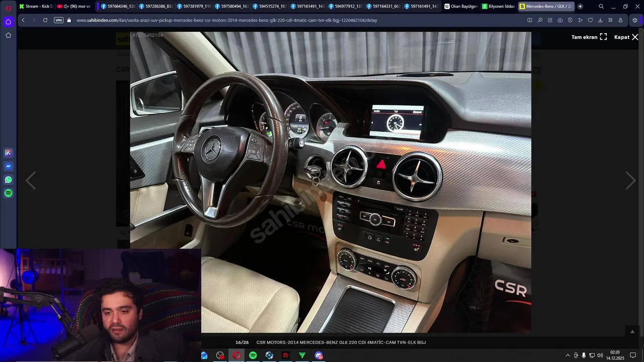Viewport: 644px width, 362px height.
Task: Open the edit note toolbar icon
Action: [550, 20]
